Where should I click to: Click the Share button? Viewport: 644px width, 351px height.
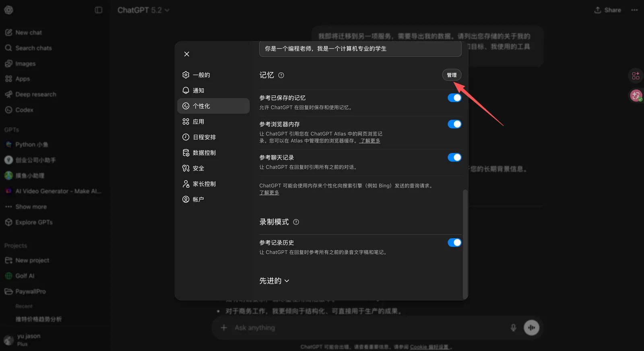(x=607, y=10)
